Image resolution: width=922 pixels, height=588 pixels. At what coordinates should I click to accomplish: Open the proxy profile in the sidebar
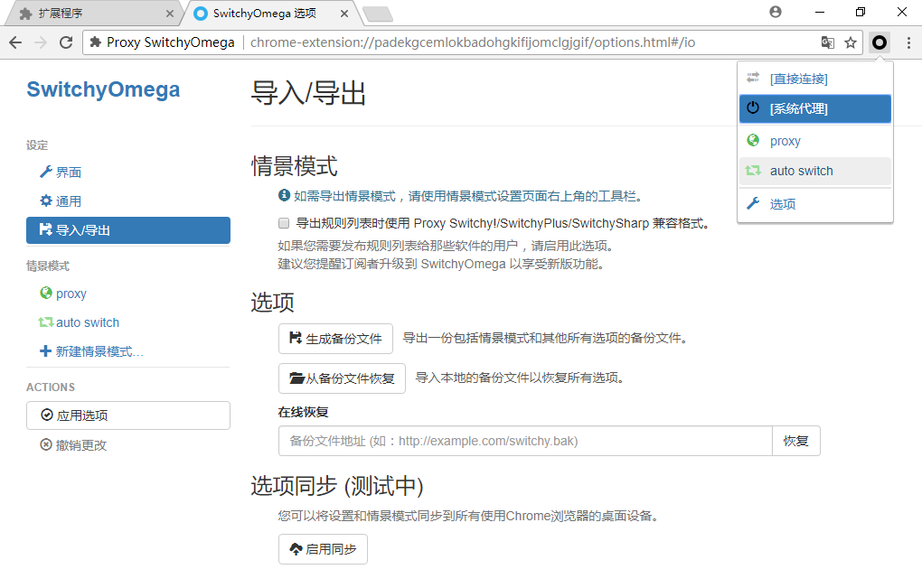(128, 294)
